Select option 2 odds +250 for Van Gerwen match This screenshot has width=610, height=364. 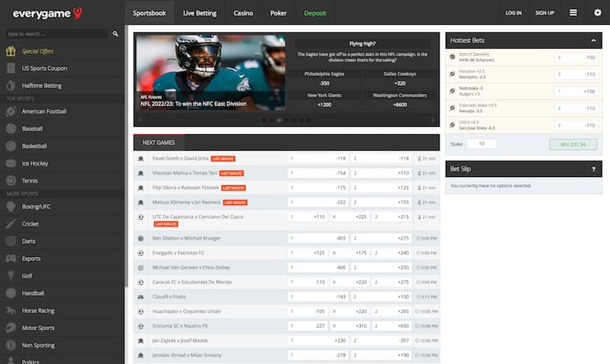pos(381,268)
